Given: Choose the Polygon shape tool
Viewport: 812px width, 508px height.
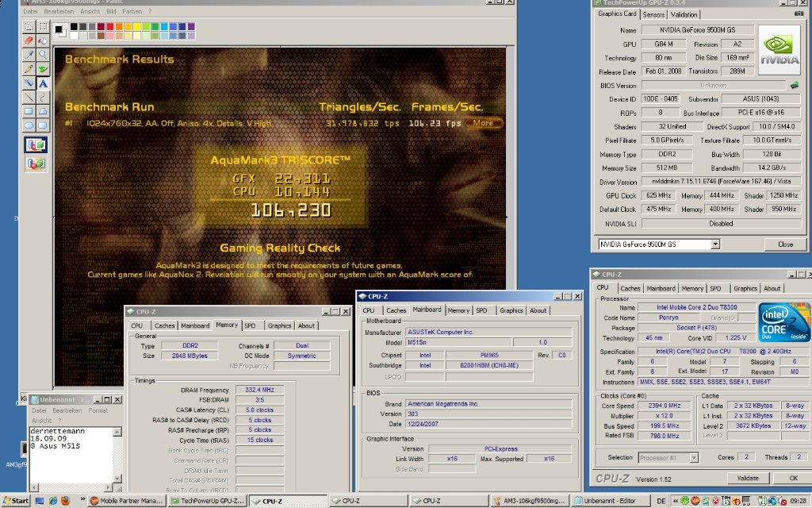Looking at the screenshot, I should tap(43, 110).
